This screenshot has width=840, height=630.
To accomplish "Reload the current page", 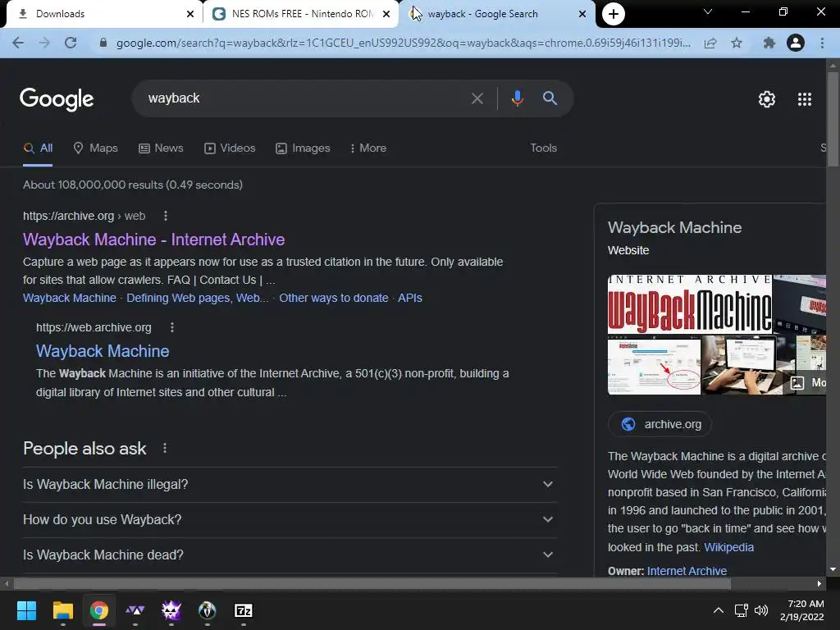I will (x=71, y=43).
